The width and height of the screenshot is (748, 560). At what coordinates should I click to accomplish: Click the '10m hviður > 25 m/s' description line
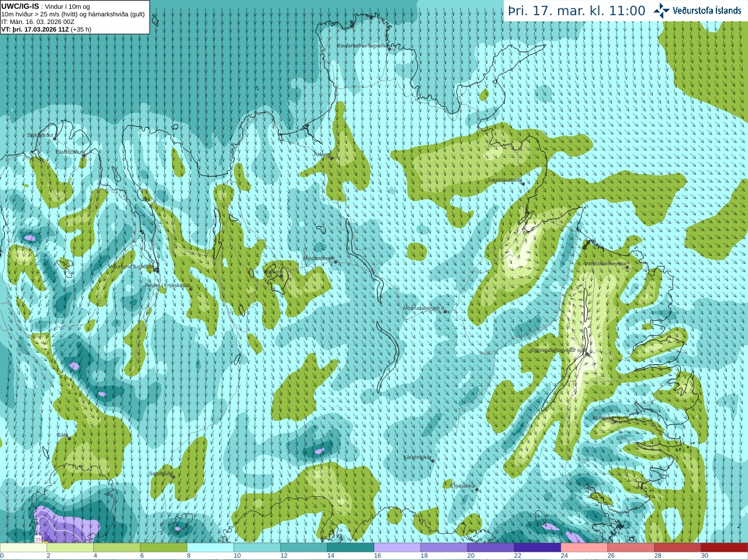tap(73, 14)
